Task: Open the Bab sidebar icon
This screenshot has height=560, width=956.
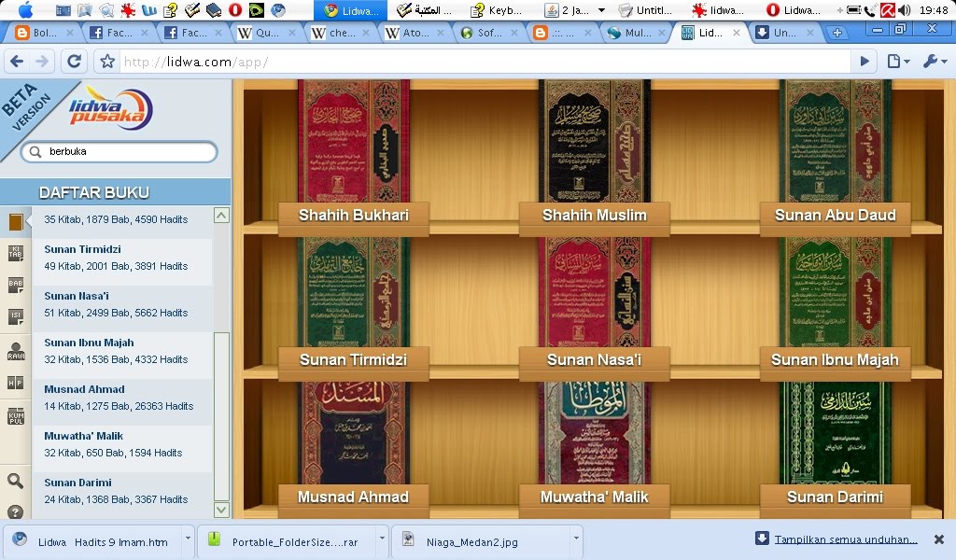Action: (16, 286)
